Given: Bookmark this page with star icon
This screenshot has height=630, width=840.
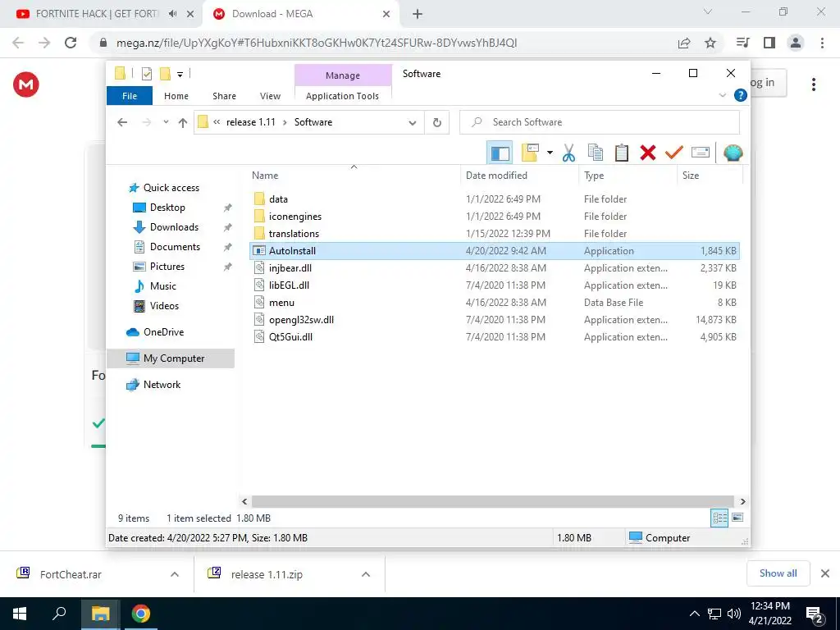Looking at the screenshot, I should point(710,43).
